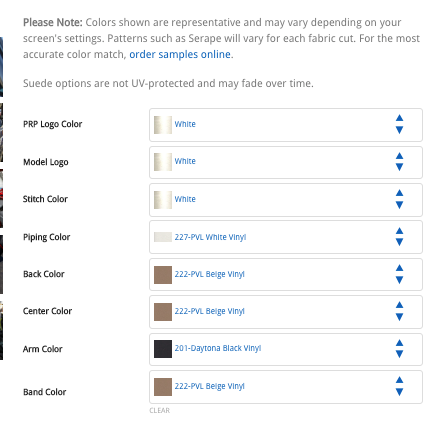This screenshot has width=442, height=429.
Task: Click the white swatch in Model Logo
Action: (x=163, y=162)
